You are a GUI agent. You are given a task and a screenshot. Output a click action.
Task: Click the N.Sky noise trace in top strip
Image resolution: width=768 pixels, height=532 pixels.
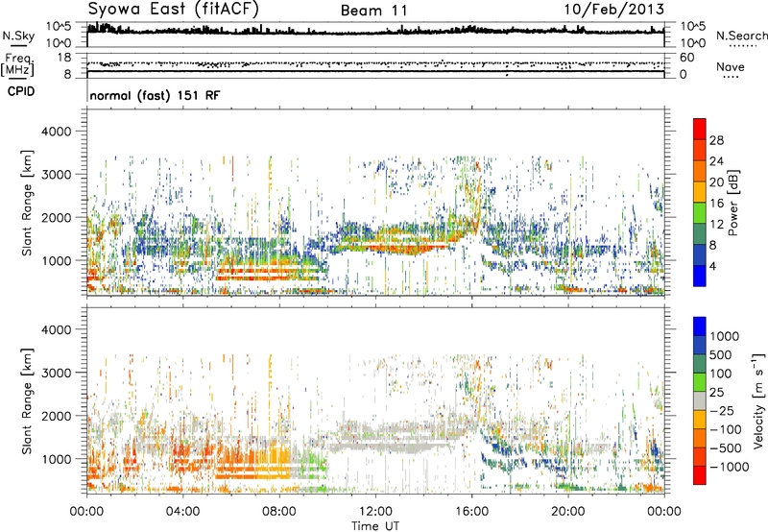(375, 32)
